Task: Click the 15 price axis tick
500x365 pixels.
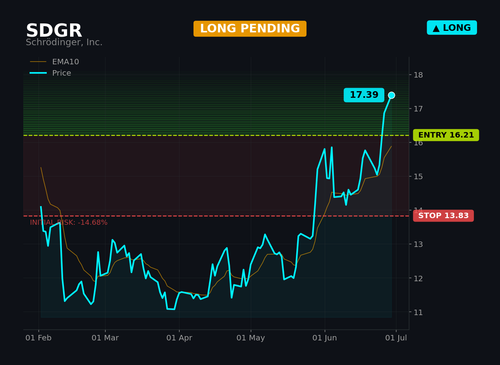Action: coord(418,177)
